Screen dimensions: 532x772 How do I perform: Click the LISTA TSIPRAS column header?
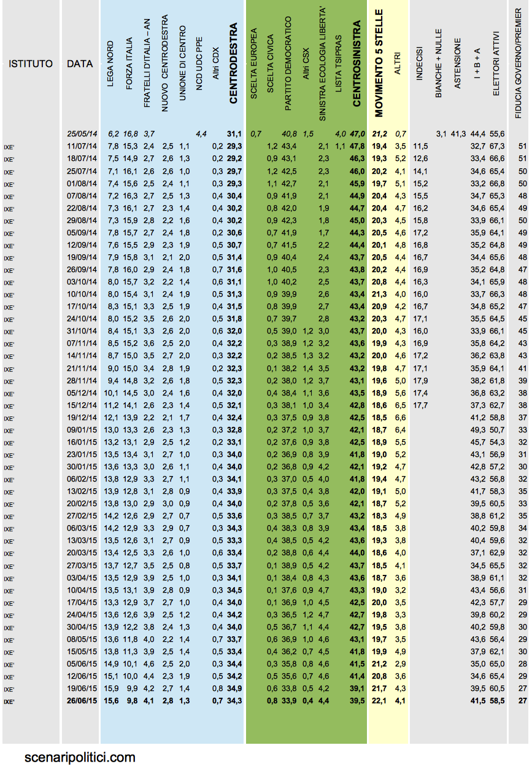click(x=339, y=63)
